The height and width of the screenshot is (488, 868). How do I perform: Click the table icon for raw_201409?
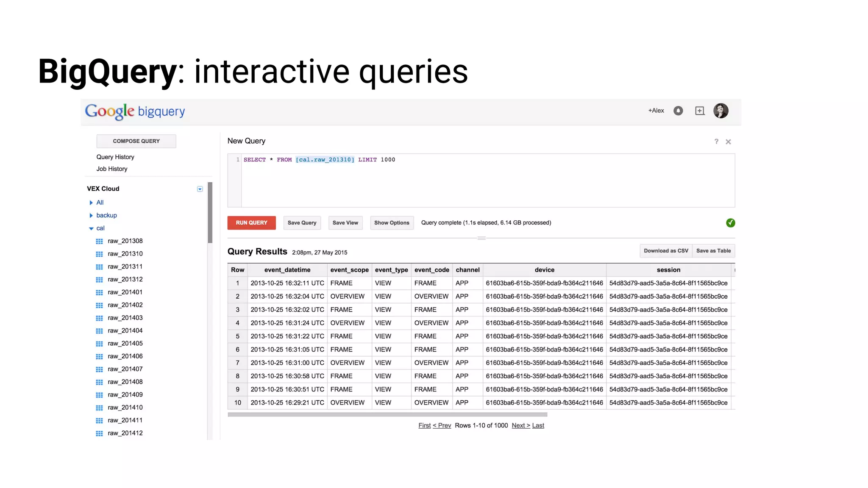click(100, 395)
